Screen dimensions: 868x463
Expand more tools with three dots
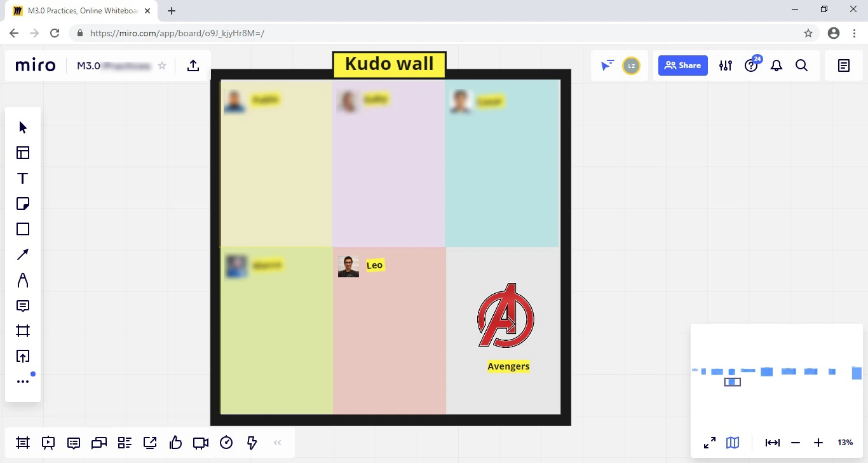point(23,382)
